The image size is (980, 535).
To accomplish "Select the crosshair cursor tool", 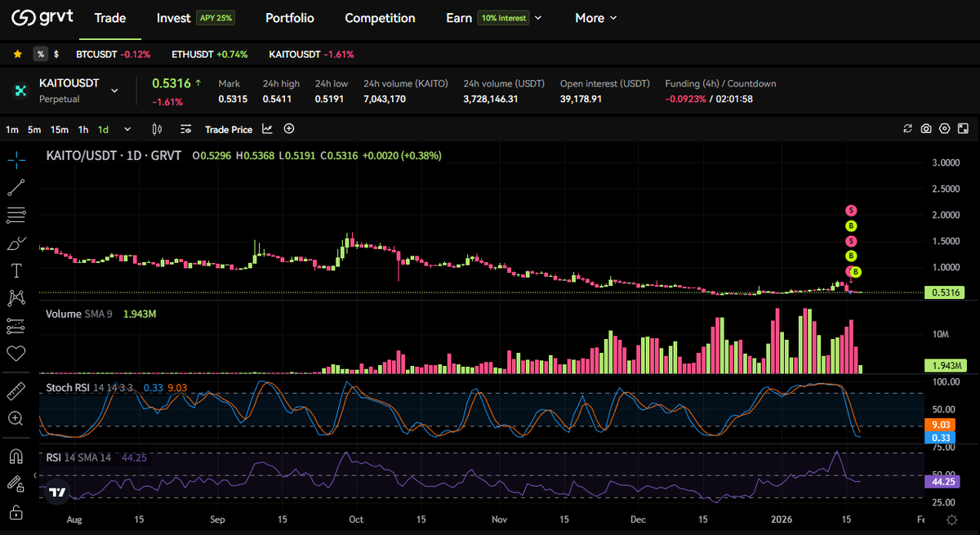I will click(16, 159).
